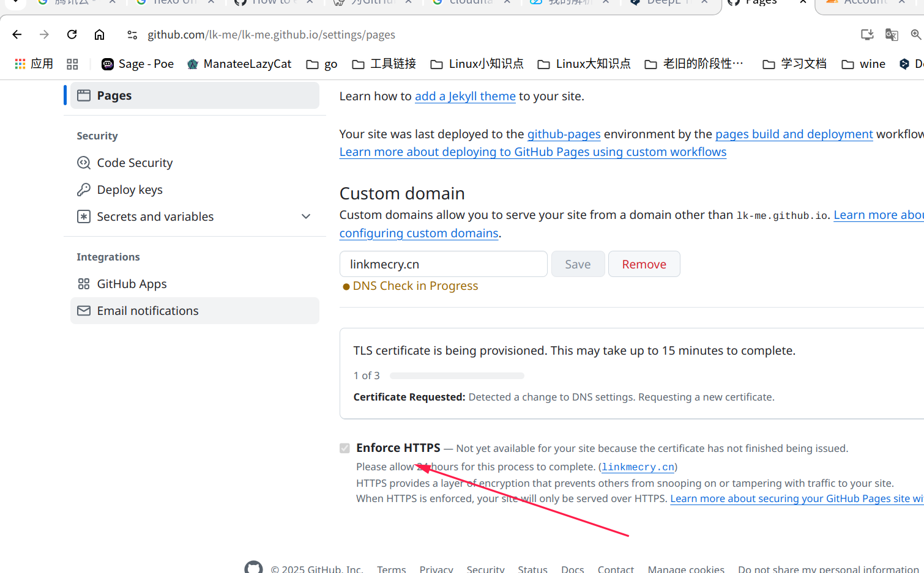Open the Docs footer link
This screenshot has height=573, width=924.
coord(573,569)
